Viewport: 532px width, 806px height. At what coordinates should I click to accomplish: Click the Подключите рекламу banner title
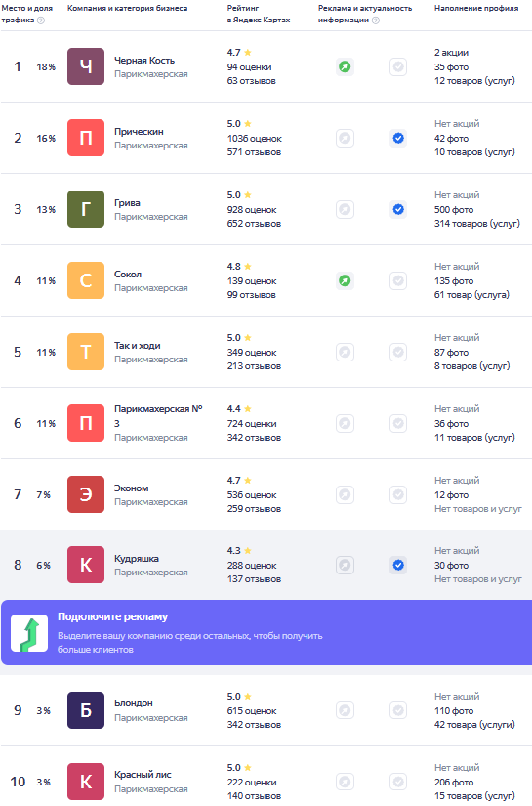point(112,616)
